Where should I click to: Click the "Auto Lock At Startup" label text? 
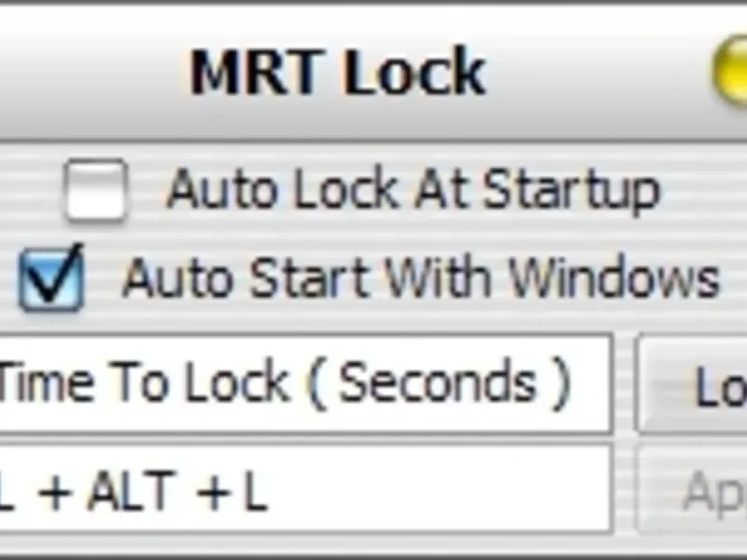(413, 190)
